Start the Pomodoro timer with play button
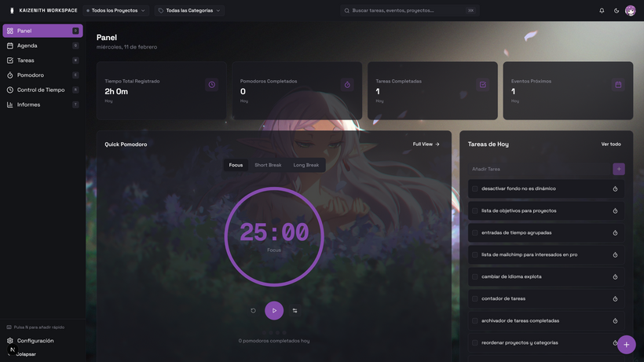Viewport: 644px width, 362px height. (274, 310)
